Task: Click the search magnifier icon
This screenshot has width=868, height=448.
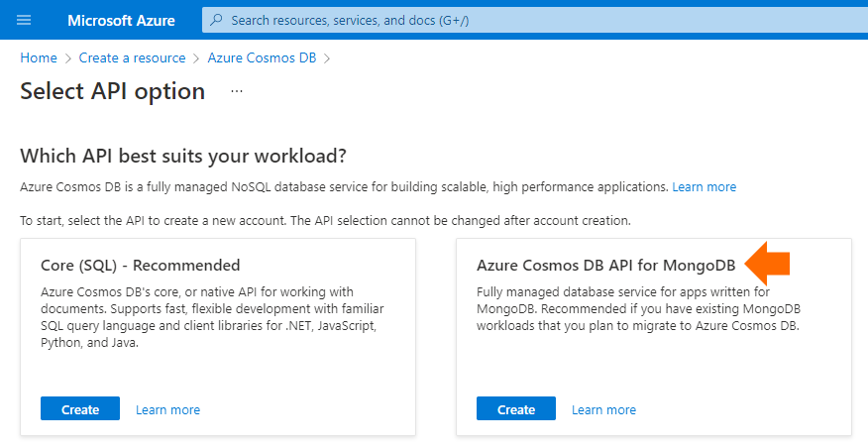Action: [x=217, y=20]
